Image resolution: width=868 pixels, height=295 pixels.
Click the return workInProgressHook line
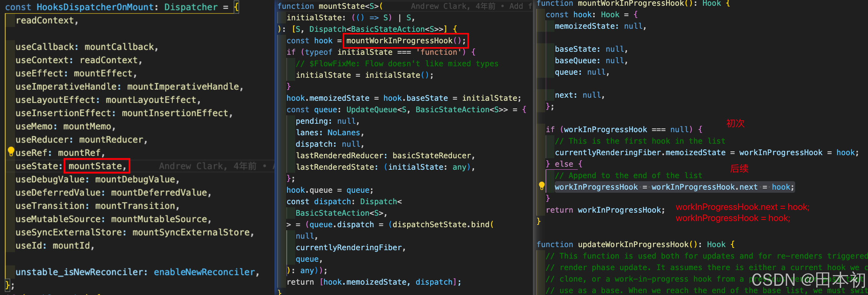605,210
